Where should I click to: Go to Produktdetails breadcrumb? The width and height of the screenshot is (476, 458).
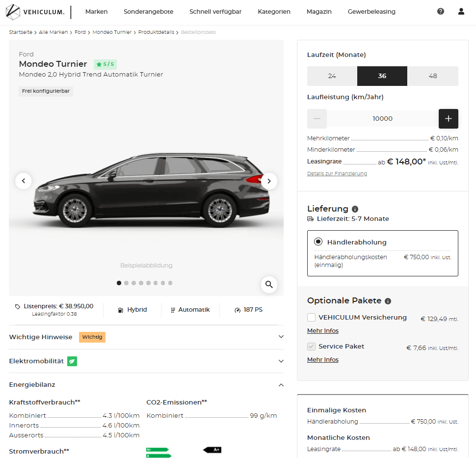pyautogui.click(x=157, y=32)
